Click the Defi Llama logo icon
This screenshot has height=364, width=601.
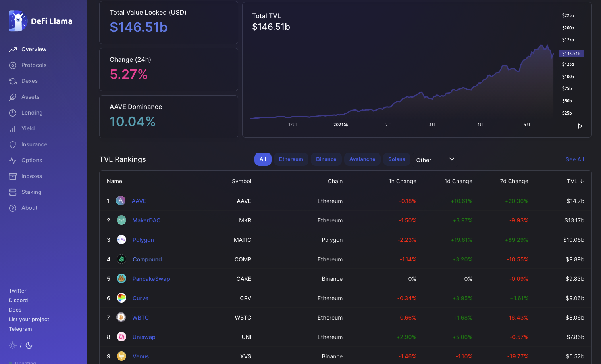tap(17, 21)
